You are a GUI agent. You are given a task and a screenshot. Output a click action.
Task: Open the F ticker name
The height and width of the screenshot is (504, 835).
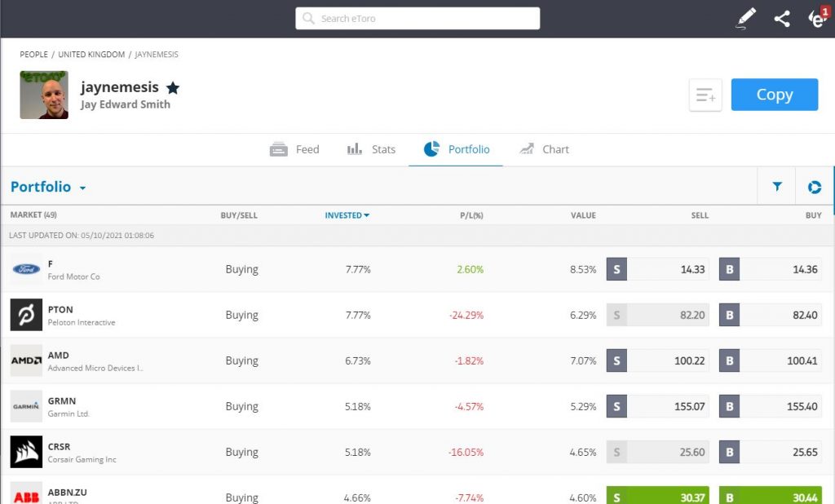pyautogui.click(x=51, y=263)
